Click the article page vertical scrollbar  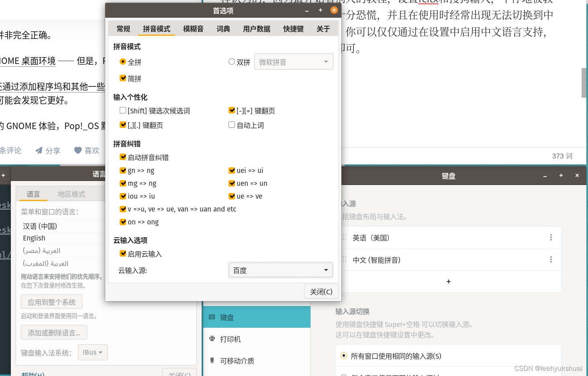point(584,83)
